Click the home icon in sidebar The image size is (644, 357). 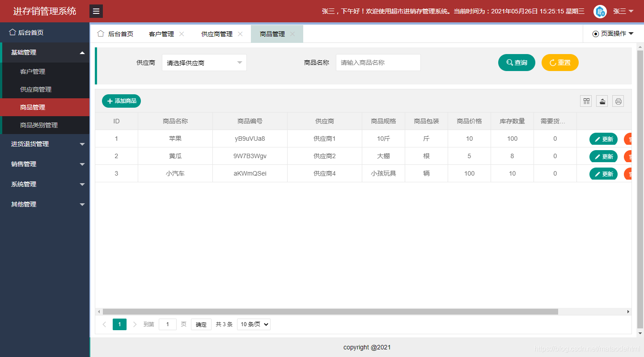click(13, 32)
